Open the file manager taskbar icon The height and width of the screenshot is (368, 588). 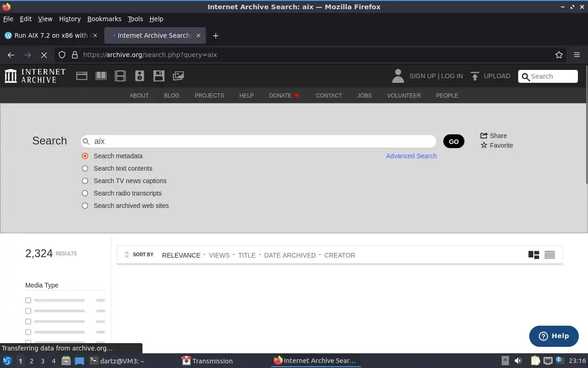[66, 361]
